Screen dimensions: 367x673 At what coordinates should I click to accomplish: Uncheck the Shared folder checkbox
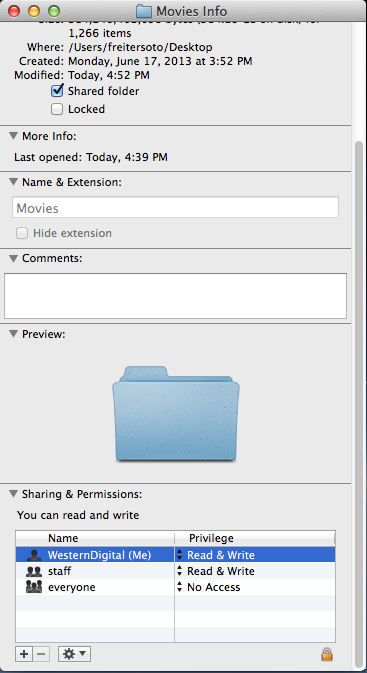57,91
